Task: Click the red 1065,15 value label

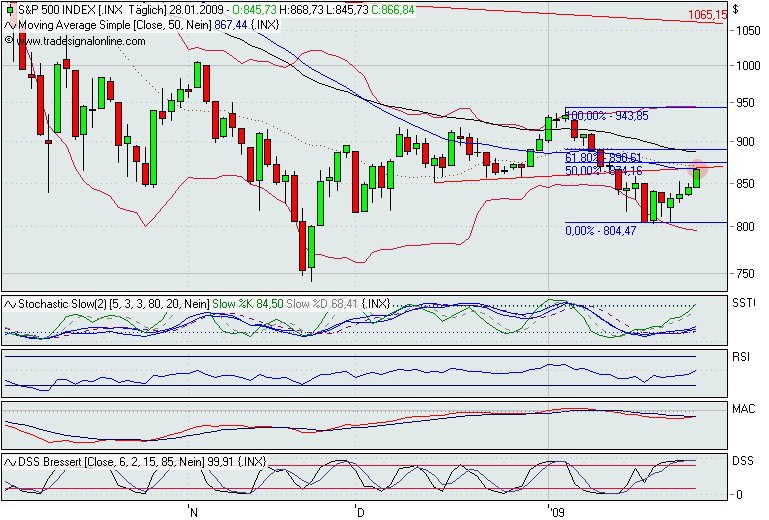Action: (707, 15)
